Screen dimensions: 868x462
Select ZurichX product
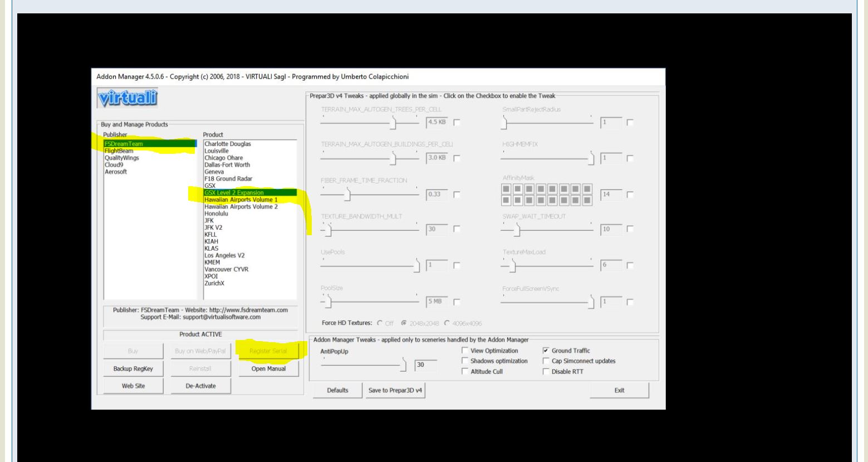(250, 283)
